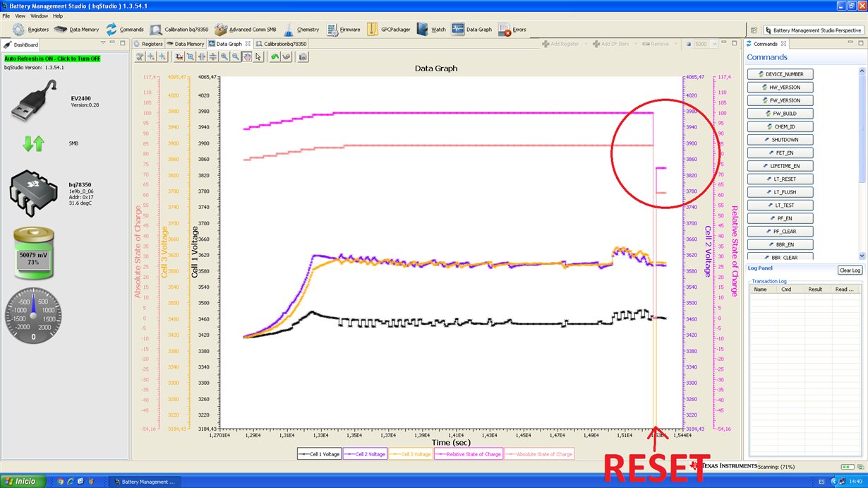Image resolution: width=868 pixels, height=488 pixels.
Task: Select the arrow pointer tool
Action: (x=259, y=56)
